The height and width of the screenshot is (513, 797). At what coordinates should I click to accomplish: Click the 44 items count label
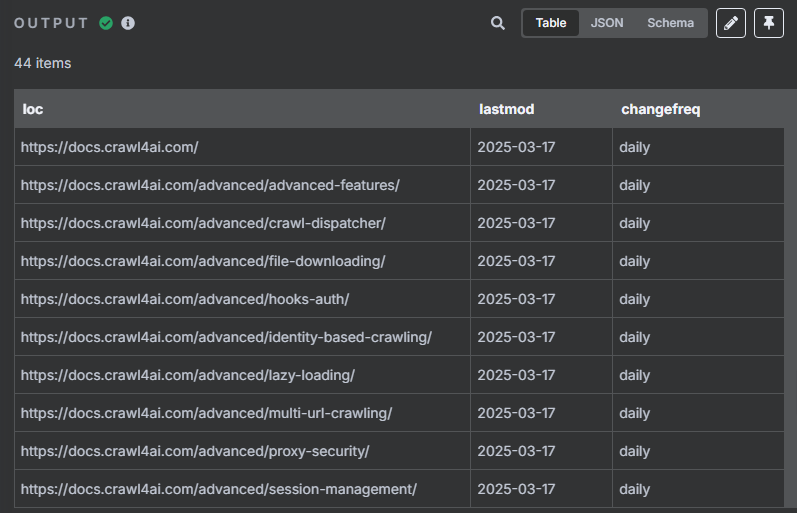[43, 63]
